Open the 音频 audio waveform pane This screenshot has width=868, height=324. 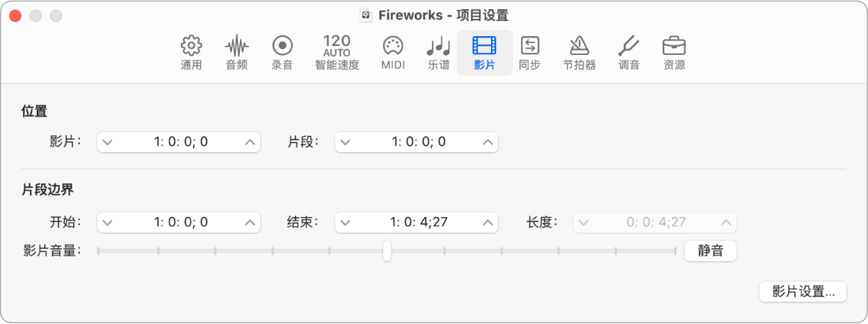coord(236,46)
